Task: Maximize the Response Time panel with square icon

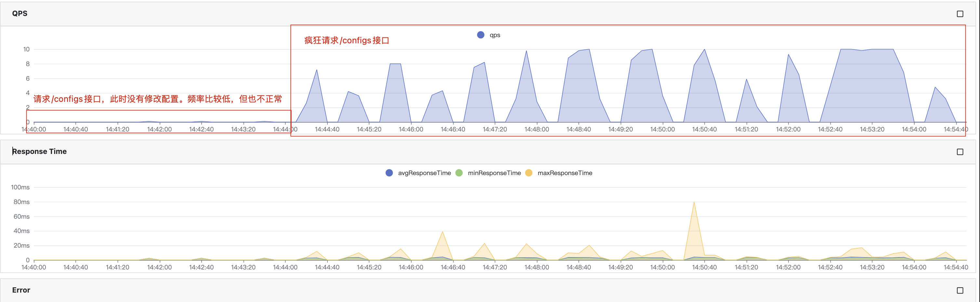Action: 960,152
